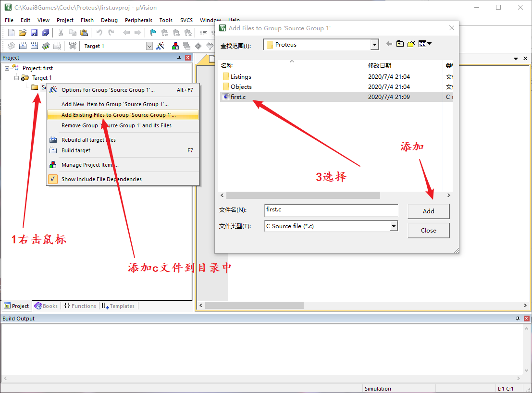Choose 'Manage Project Items...' in context menu
The height and width of the screenshot is (393, 532).
pyautogui.click(x=123, y=165)
